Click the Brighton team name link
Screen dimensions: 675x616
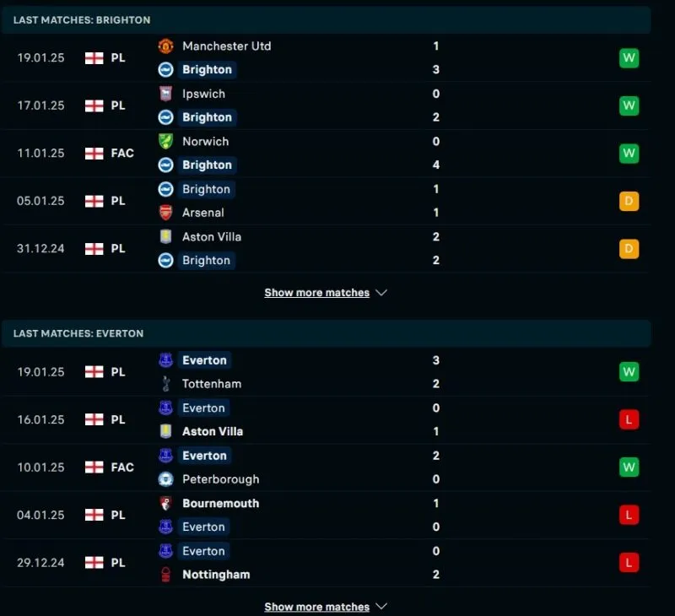[208, 69]
